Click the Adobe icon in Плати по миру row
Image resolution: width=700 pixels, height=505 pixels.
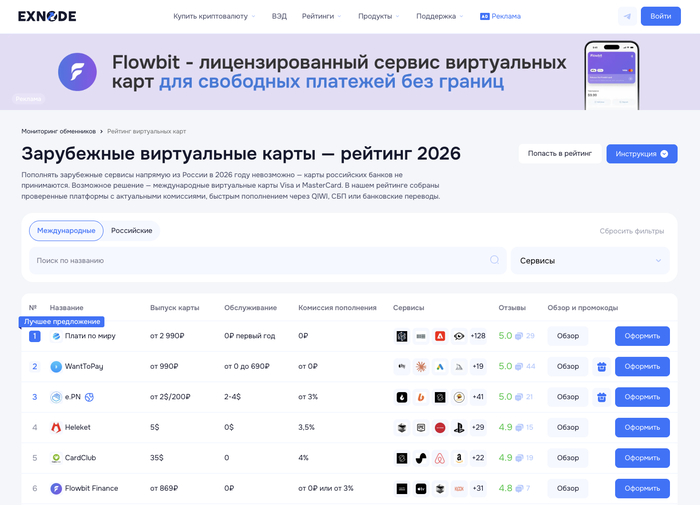440,336
